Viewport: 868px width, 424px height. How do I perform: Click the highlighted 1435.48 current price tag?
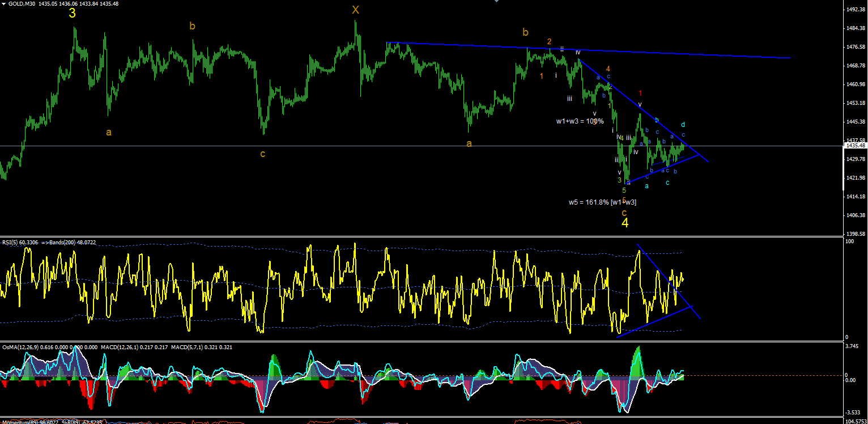(856, 146)
